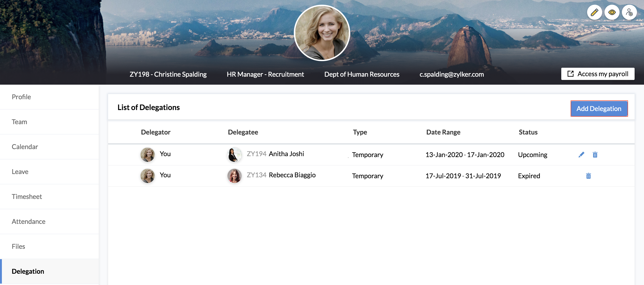Switch to the Team tab
The width and height of the screenshot is (644, 285).
pos(19,122)
